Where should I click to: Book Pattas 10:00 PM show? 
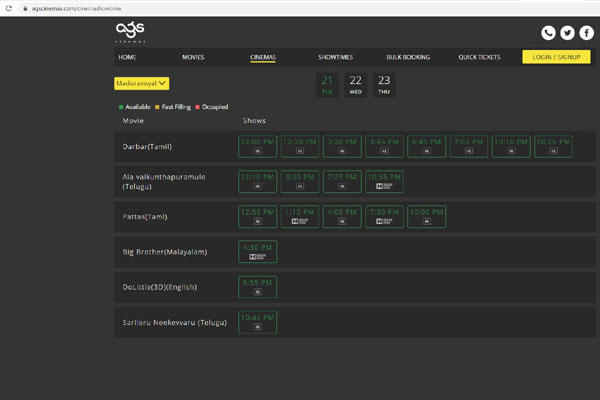(426, 217)
